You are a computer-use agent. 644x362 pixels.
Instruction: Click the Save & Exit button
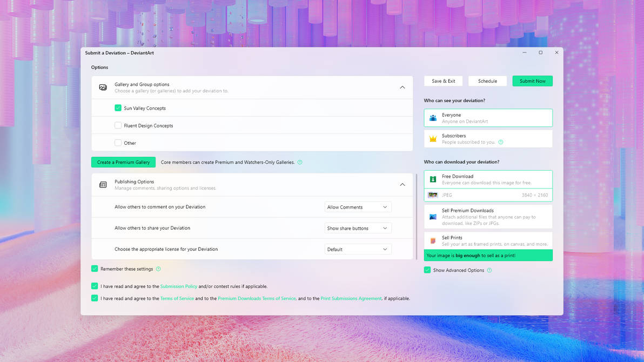[x=443, y=81]
